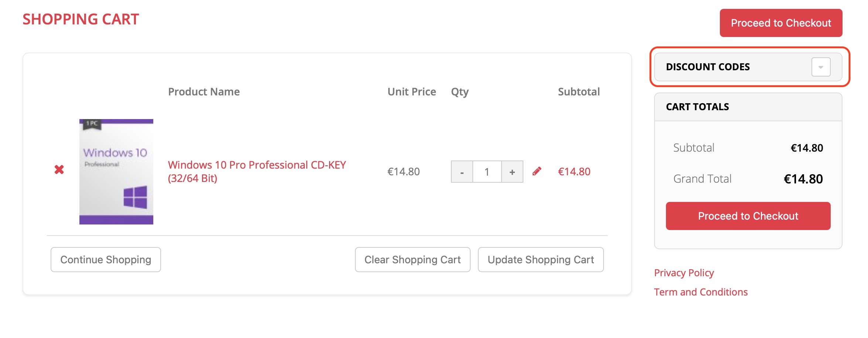Click the quantity input field

(487, 172)
